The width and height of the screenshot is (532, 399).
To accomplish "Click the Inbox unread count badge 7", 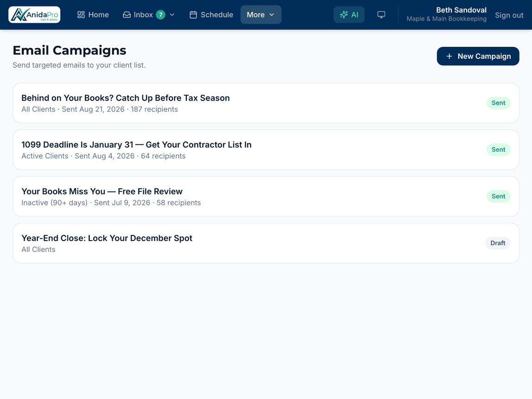I will click(160, 14).
